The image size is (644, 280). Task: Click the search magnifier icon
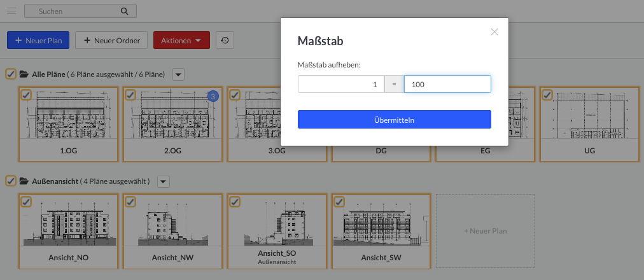click(125, 11)
